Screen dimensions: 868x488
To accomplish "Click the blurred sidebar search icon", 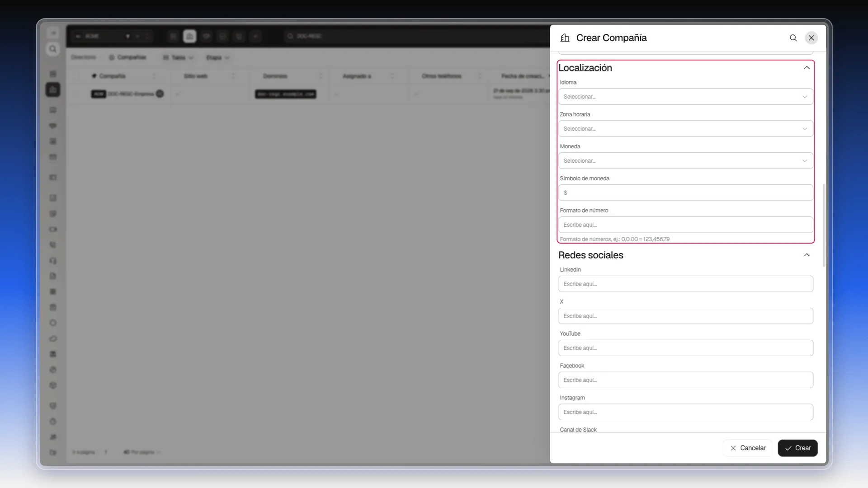I will coord(53,49).
